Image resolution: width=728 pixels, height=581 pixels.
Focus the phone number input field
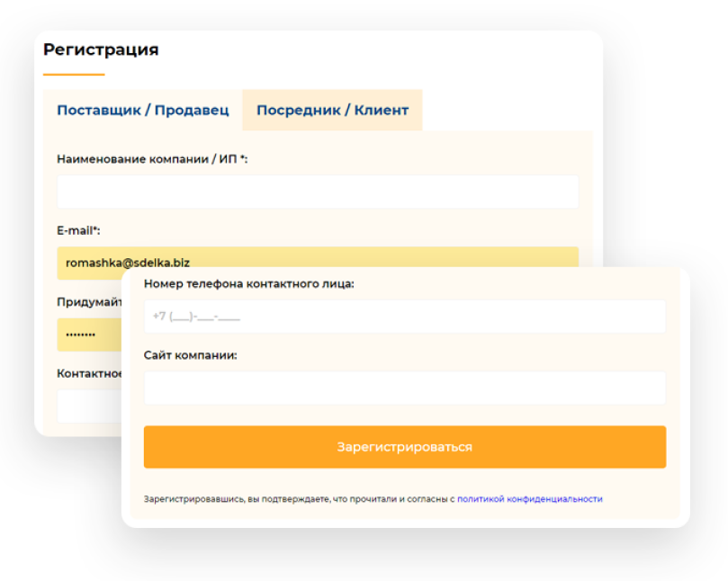pyautogui.click(x=405, y=316)
